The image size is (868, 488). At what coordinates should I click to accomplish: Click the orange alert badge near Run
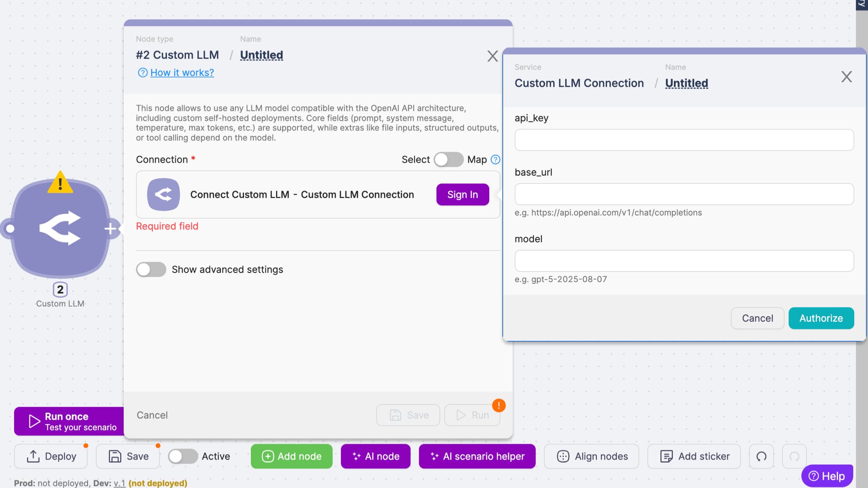pyautogui.click(x=499, y=405)
